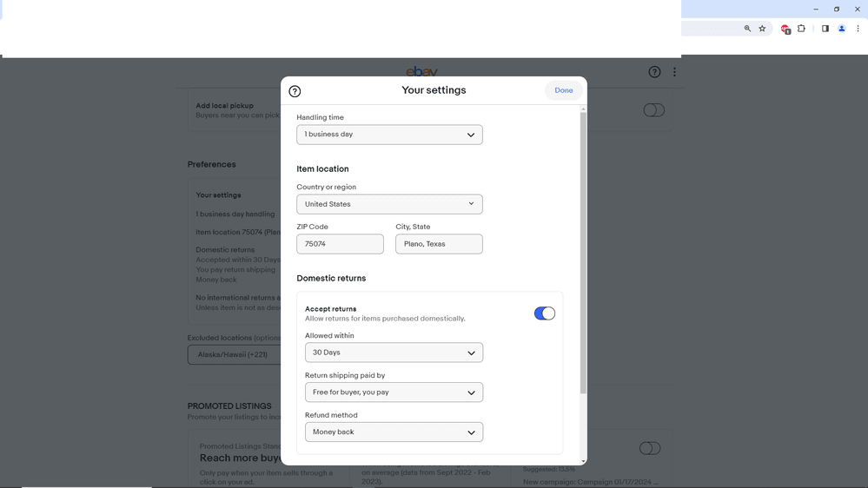Toggle the Add local pickup switch
The height and width of the screenshot is (488, 868).
point(653,110)
